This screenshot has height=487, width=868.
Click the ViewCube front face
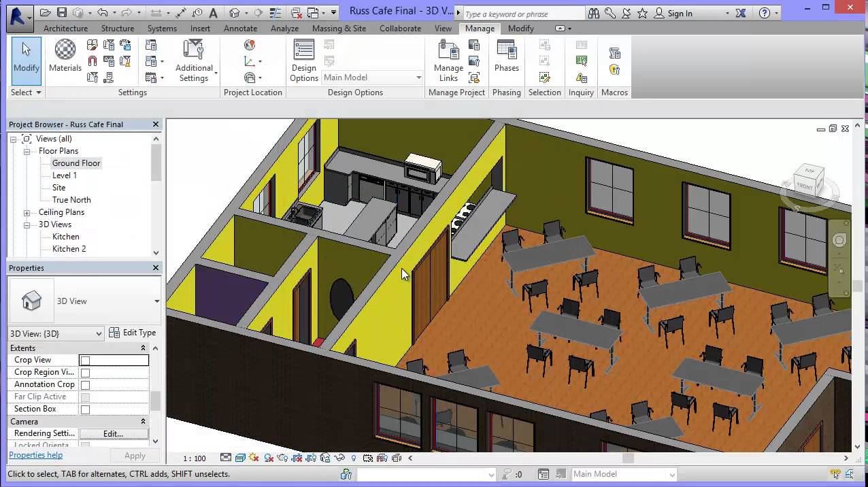(805, 186)
